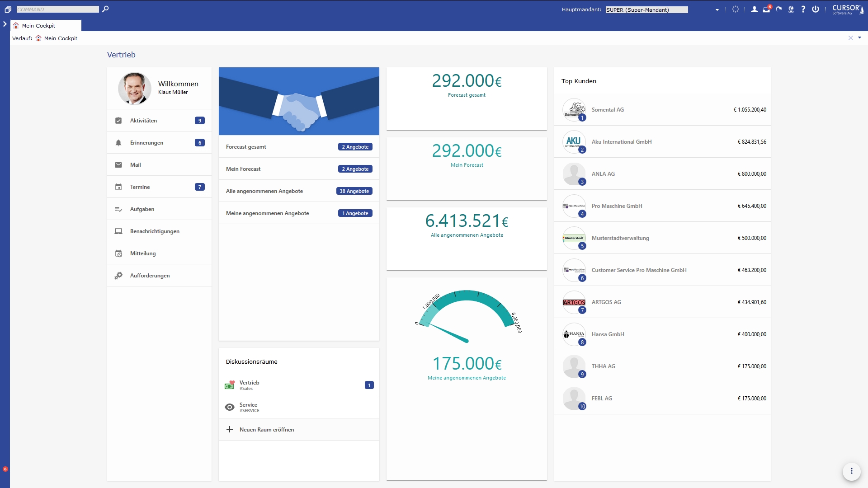868x488 pixels.
Task: Click the windows overview icon at top-left
Action: click(x=8, y=9)
